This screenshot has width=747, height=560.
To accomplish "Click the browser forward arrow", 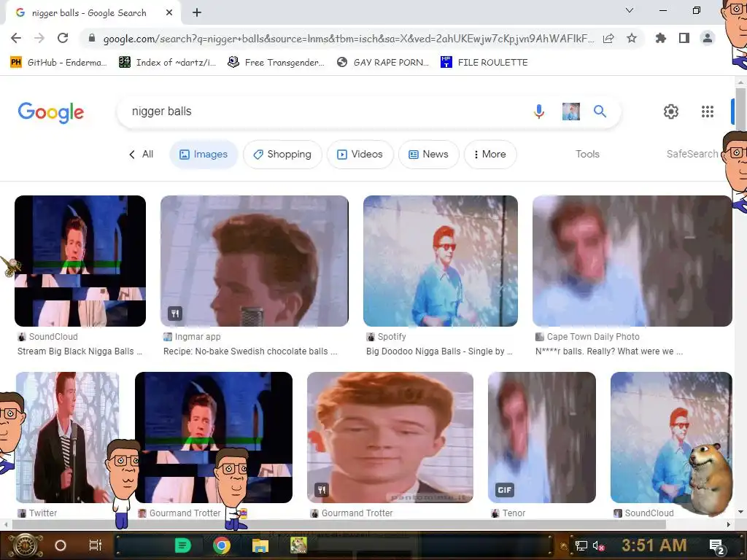I will pos(39,38).
